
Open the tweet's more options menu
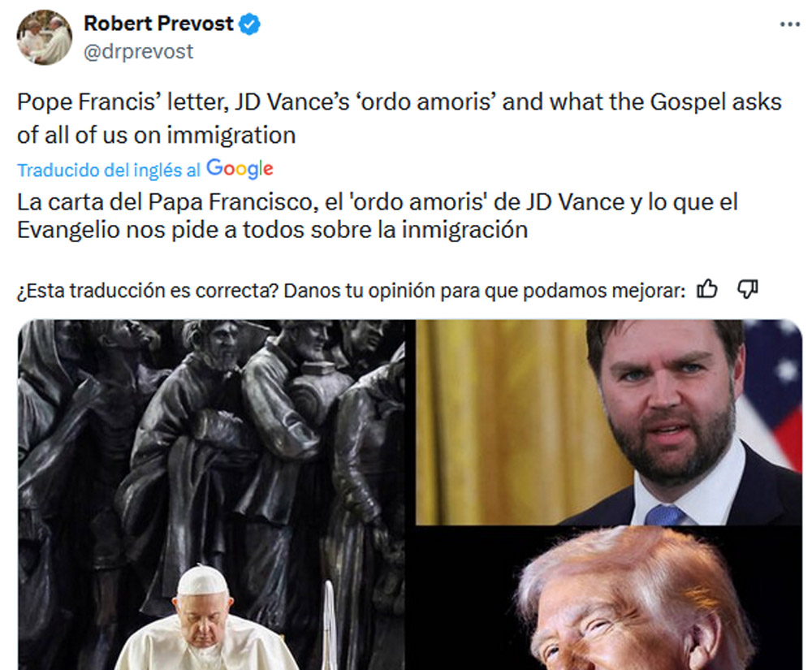(790, 24)
